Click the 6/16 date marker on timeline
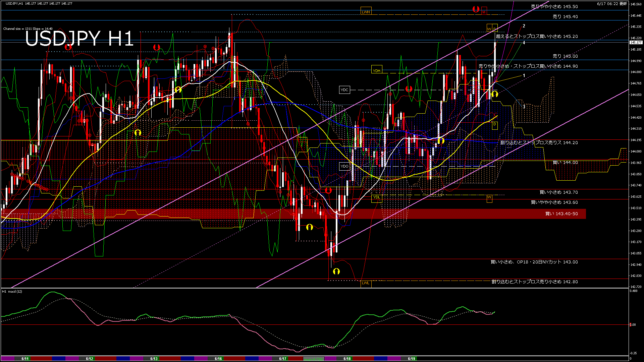Screen dimensions: 644x362 coord(218,359)
